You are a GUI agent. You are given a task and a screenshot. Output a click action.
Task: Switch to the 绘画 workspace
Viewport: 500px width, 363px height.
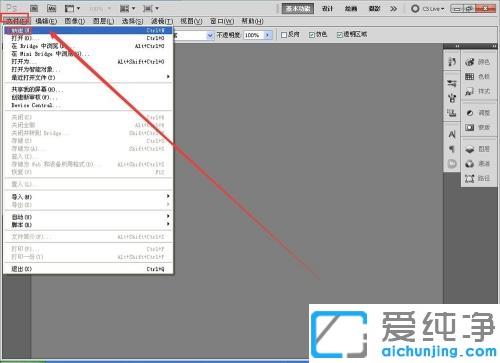pyautogui.click(x=351, y=9)
